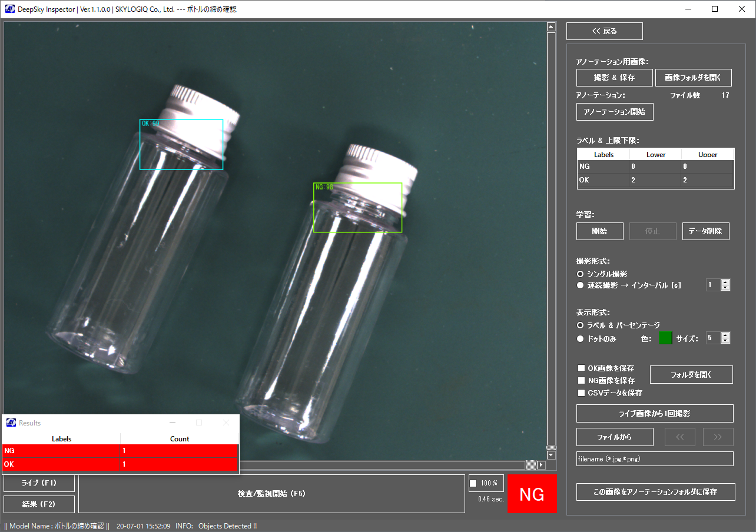756x532 pixels.
Task: Toggle the 100 % checkbox
Action: pyautogui.click(x=473, y=484)
